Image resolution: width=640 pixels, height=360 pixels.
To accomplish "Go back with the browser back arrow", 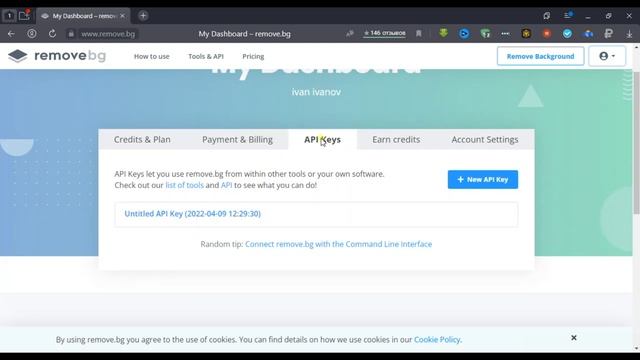I will coord(11,34).
